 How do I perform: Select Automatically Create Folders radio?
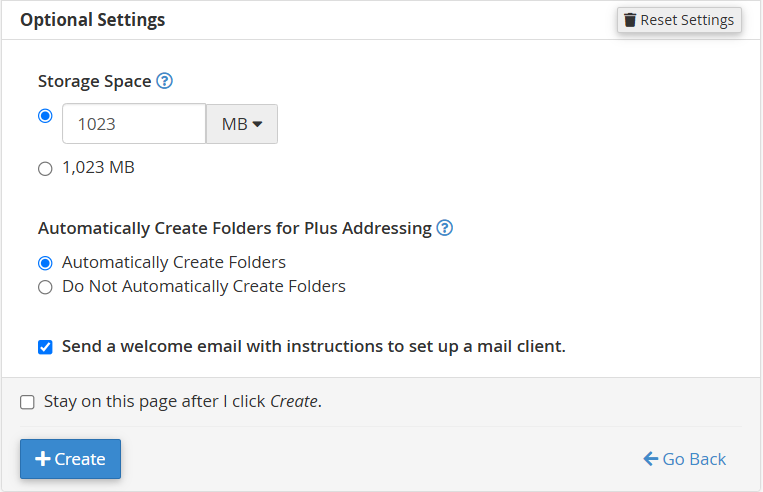tap(45, 263)
